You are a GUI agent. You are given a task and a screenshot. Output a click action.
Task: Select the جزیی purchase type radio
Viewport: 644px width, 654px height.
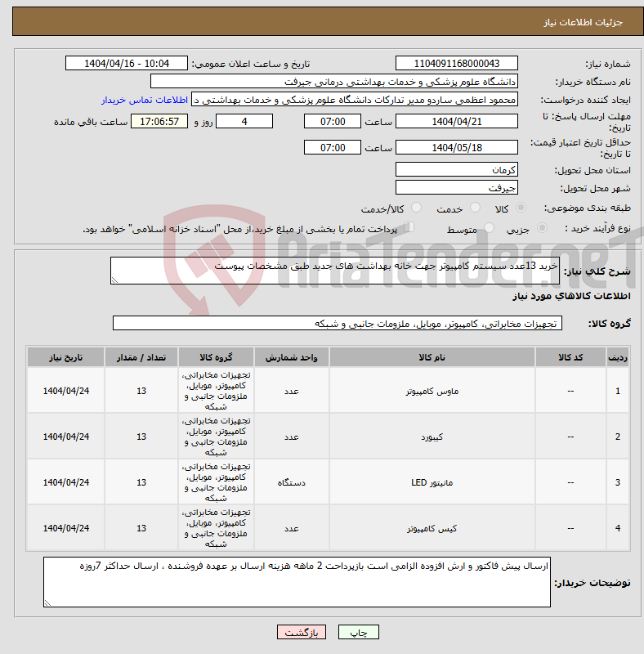click(x=542, y=228)
